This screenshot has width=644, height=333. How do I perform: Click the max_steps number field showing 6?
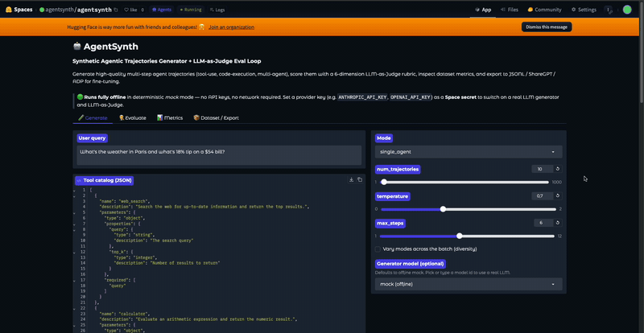tap(543, 223)
